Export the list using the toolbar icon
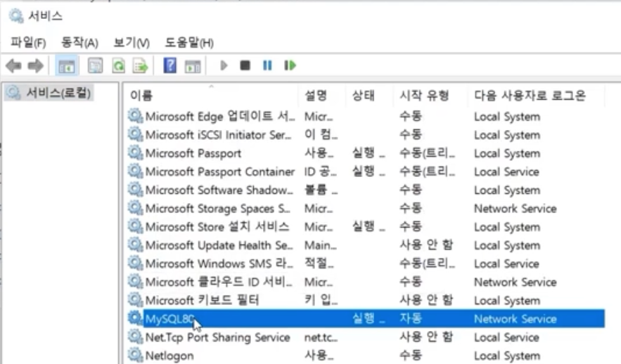The width and height of the screenshot is (621, 364). [141, 65]
